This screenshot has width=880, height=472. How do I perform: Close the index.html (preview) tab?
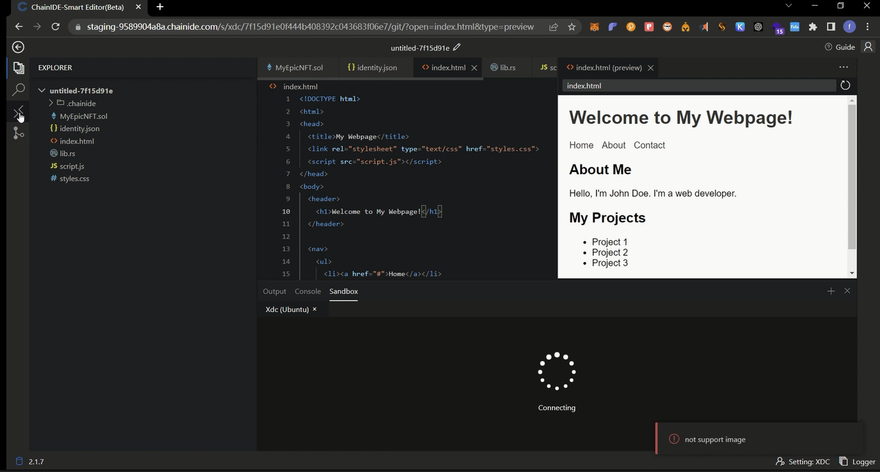tap(651, 68)
